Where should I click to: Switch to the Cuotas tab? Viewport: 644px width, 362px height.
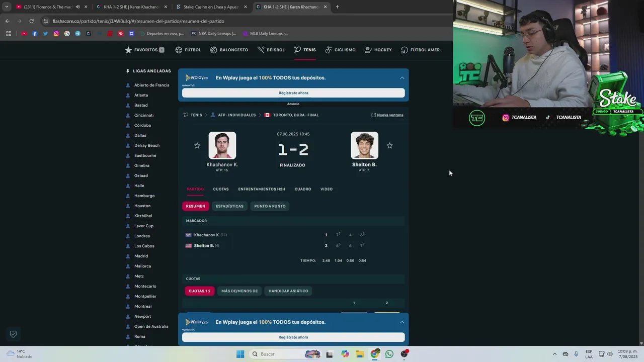(221, 189)
